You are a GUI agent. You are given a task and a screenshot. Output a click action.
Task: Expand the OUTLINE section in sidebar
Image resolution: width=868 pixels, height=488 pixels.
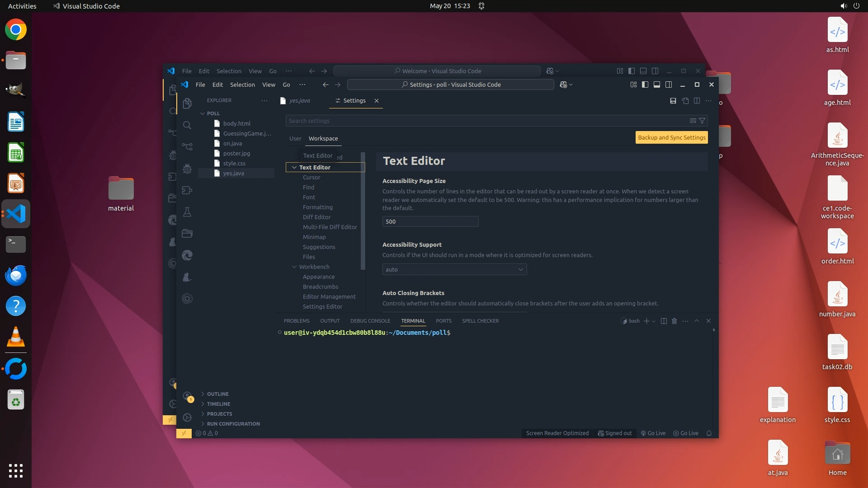217,394
